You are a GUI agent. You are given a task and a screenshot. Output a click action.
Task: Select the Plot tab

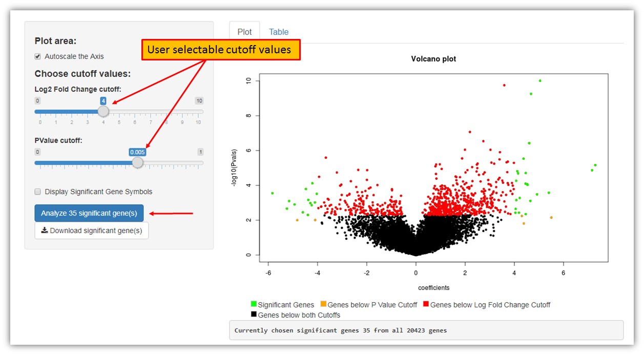[244, 32]
